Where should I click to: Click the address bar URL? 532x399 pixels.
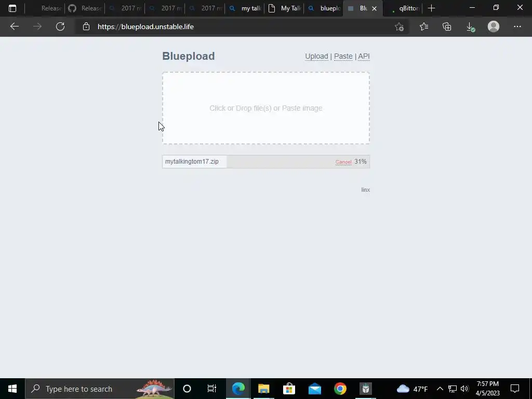coord(145,26)
